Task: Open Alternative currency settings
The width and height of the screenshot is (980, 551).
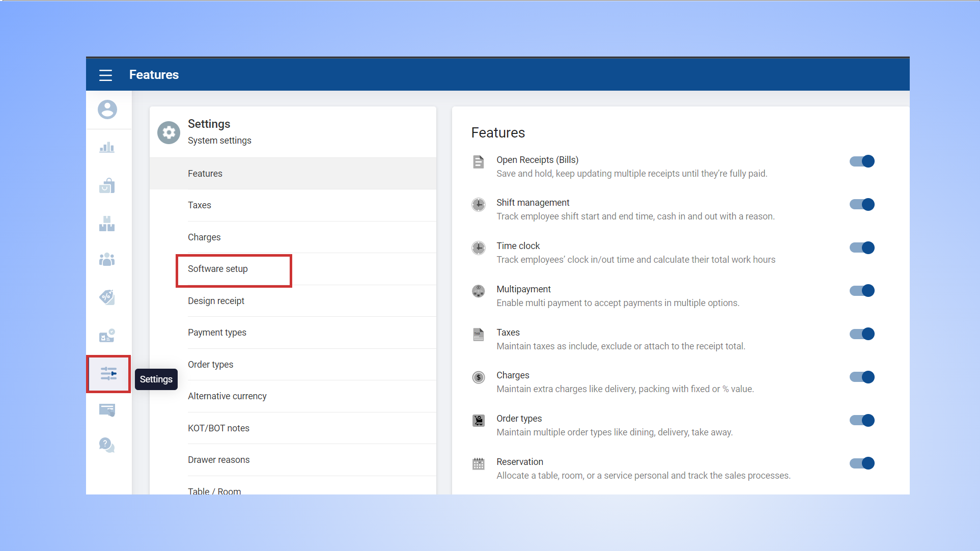Action: pyautogui.click(x=227, y=396)
